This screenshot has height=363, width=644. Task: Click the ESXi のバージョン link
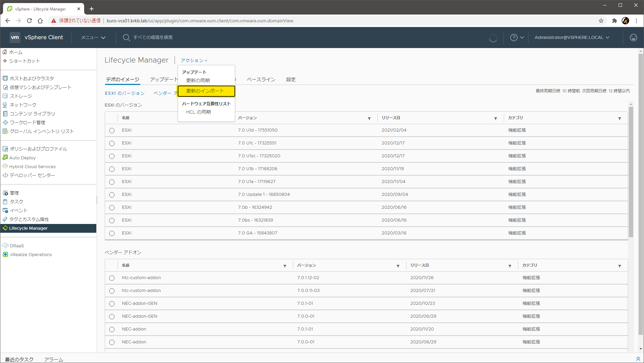(x=125, y=93)
